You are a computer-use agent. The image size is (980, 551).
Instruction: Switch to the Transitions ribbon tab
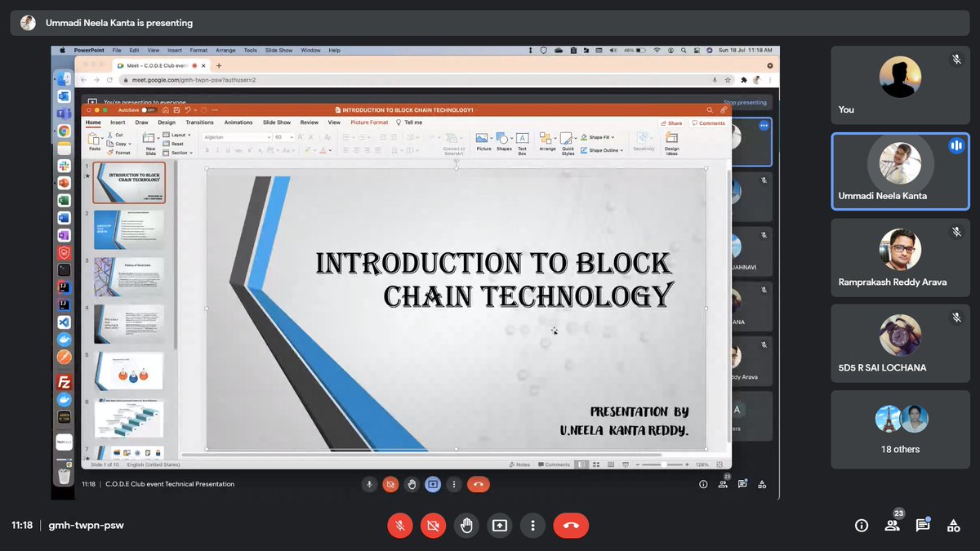[200, 122]
